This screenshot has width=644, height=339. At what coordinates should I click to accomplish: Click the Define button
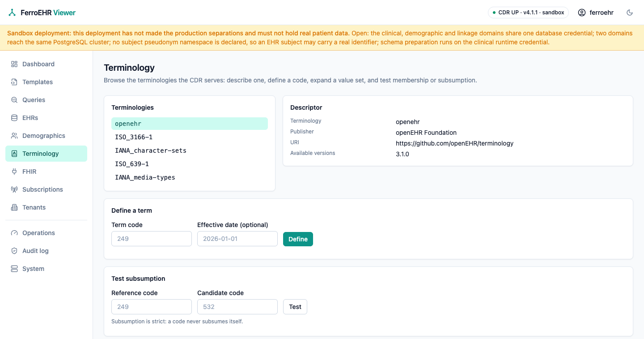(x=298, y=239)
